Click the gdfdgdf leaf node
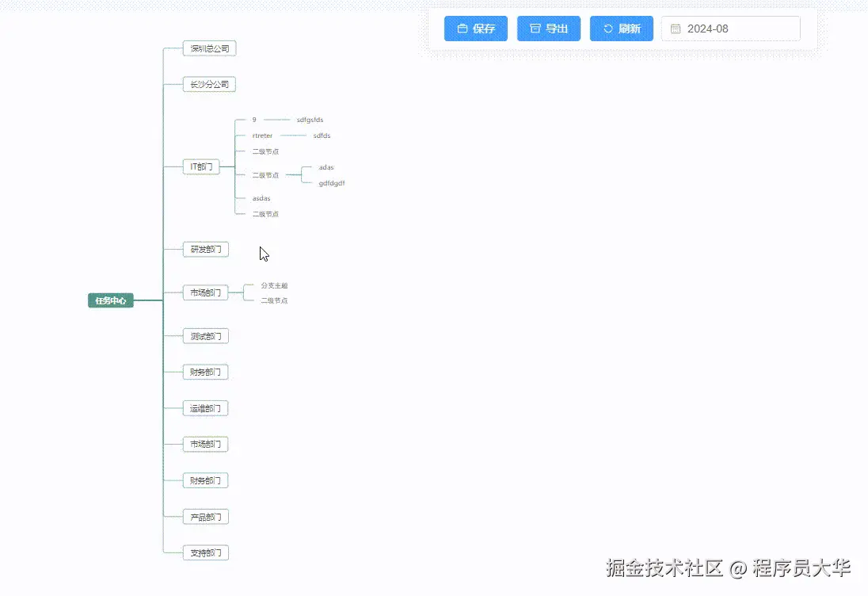Screen dimensions: 868x596 click(x=332, y=183)
